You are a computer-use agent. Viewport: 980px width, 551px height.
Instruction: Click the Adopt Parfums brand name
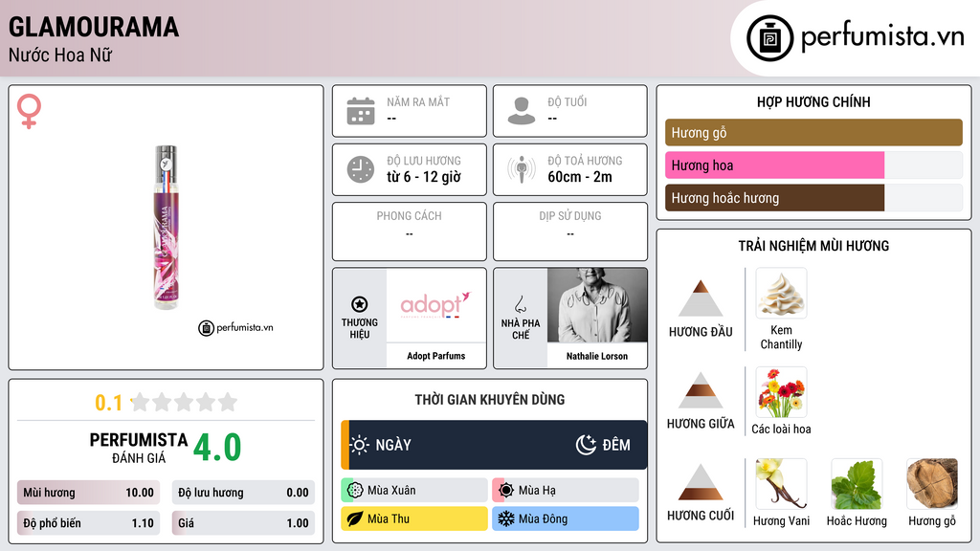tap(435, 356)
